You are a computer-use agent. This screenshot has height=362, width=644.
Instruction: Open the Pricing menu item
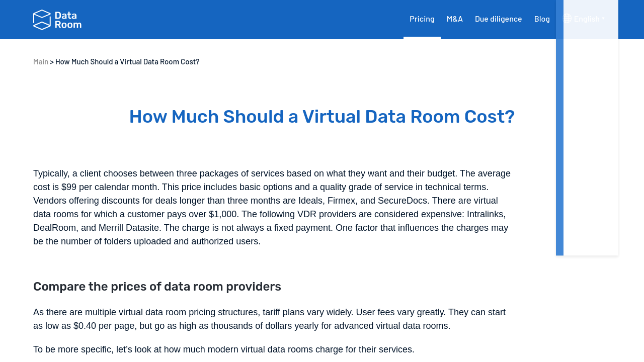click(422, 19)
